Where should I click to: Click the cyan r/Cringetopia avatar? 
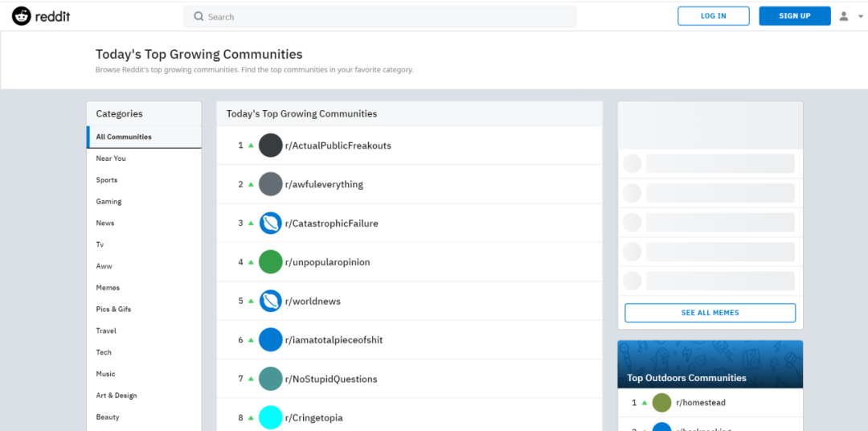[x=271, y=417]
